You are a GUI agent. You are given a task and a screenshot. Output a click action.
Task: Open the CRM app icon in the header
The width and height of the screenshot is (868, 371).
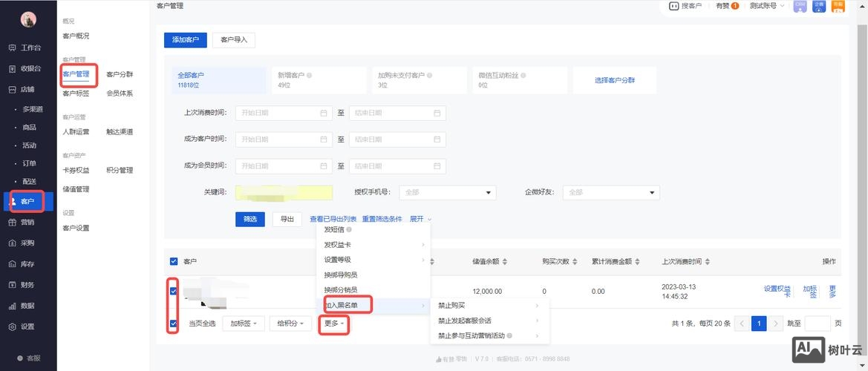tap(800, 5)
